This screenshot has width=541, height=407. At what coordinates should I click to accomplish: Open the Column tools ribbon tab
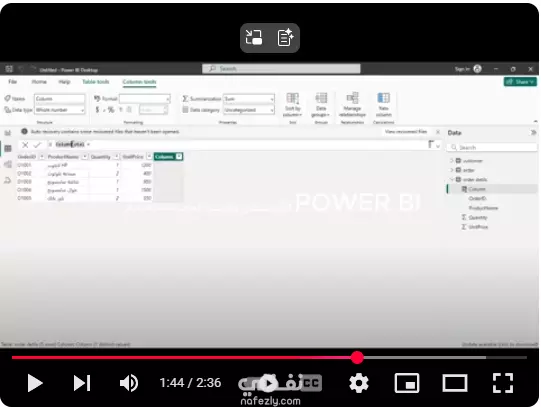pos(139,82)
